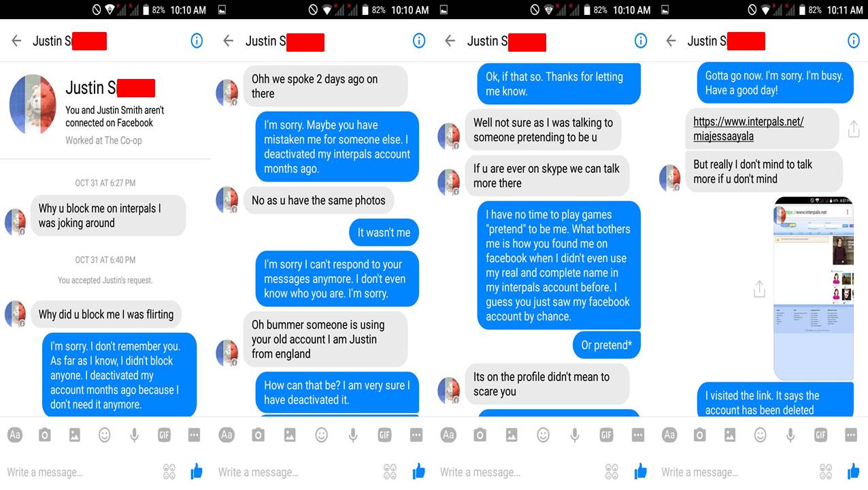This screenshot has width=868, height=490.
Task: Share the screenshot image via its share icon
Action: point(759,289)
